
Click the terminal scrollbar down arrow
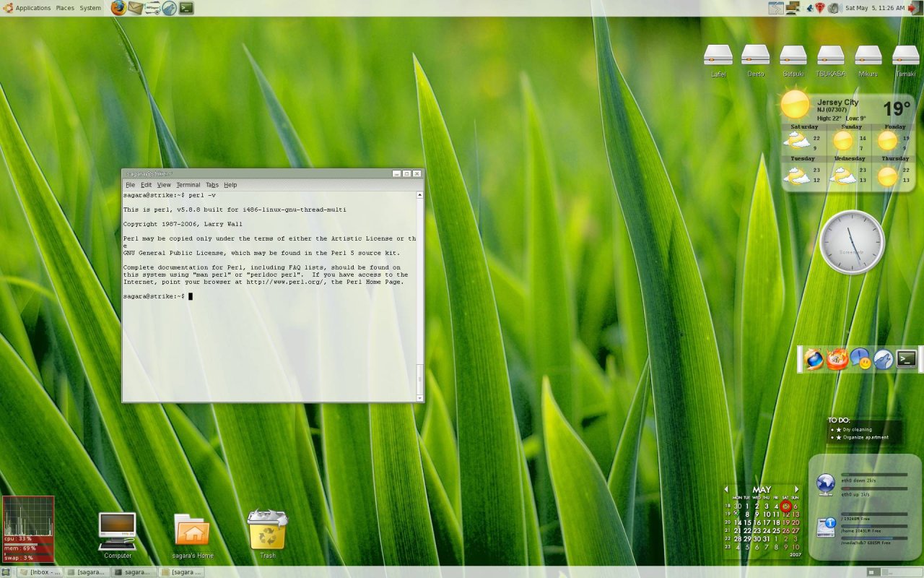point(420,397)
